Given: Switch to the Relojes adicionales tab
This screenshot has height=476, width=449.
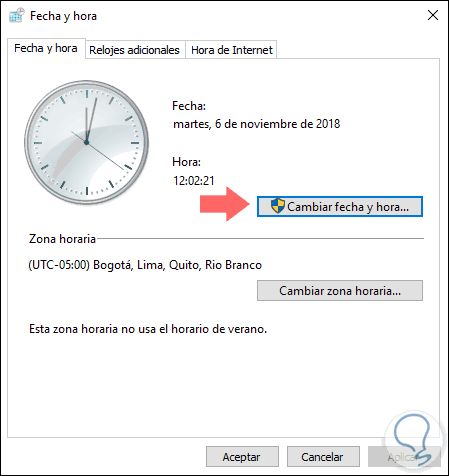Looking at the screenshot, I should tap(134, 50).
